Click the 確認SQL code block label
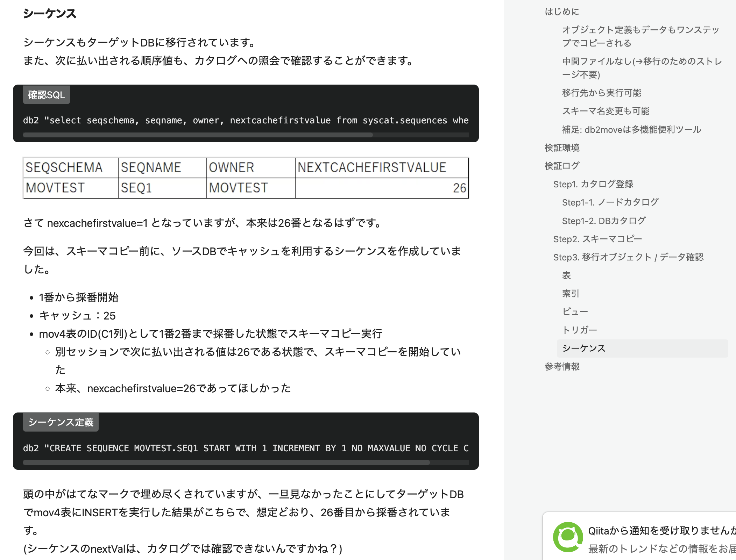The height and width of the screenshot is (560, 736). [x=47, y=95]
